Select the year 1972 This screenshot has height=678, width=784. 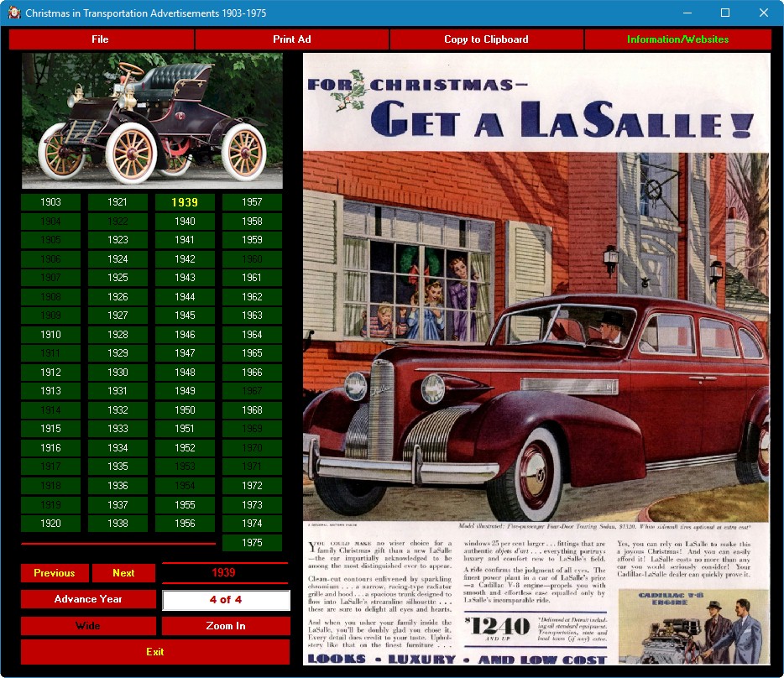click(252, 486)
